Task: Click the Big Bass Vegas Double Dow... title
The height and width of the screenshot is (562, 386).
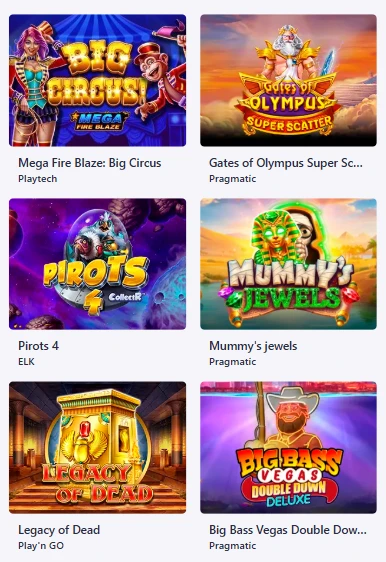Action: (x=288, y=530)
